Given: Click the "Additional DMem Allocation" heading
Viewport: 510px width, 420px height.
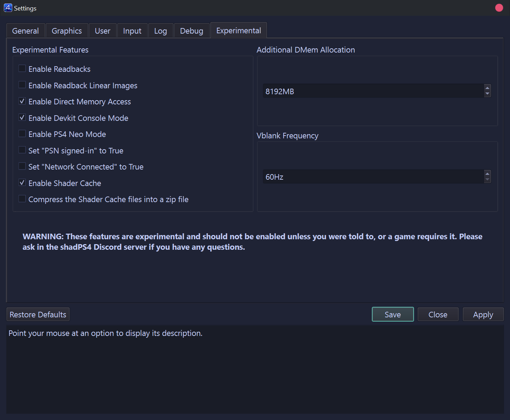Looking at the screenshot, I should click(x=306, y=50).
